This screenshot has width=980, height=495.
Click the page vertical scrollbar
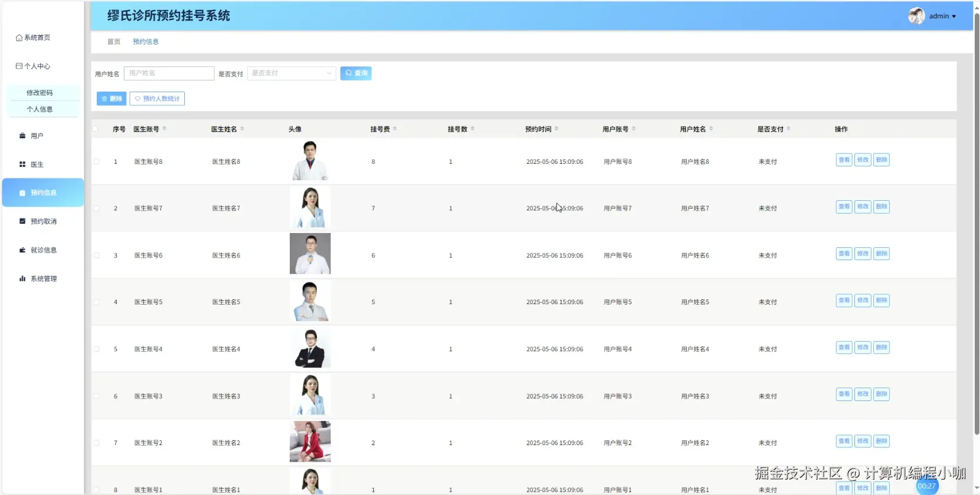tap(976, 223)
